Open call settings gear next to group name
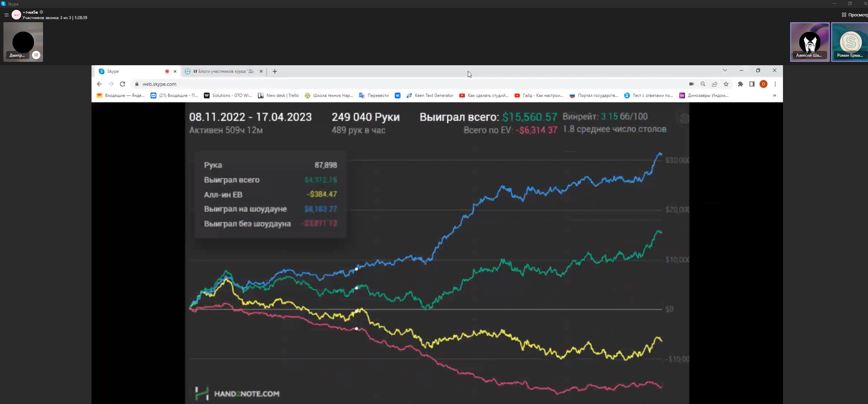868x404 pixels. (x=41, y=12)
